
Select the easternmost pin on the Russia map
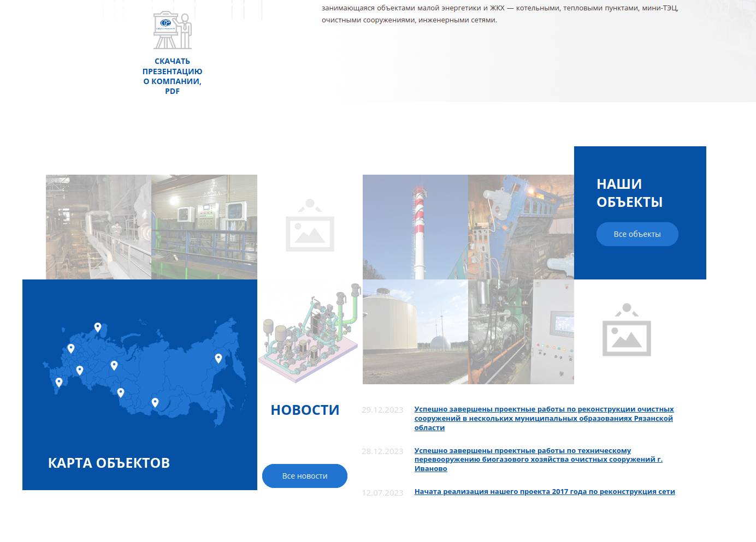coord(218,359)
